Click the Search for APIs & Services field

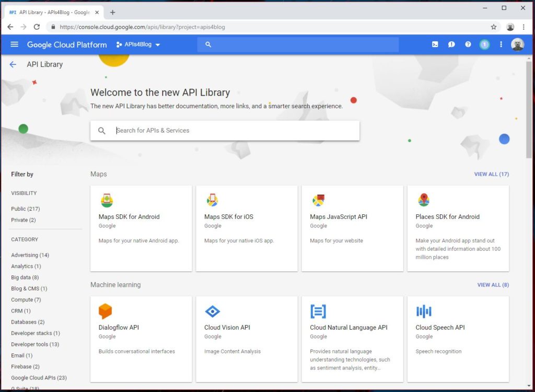pos(225,130)
